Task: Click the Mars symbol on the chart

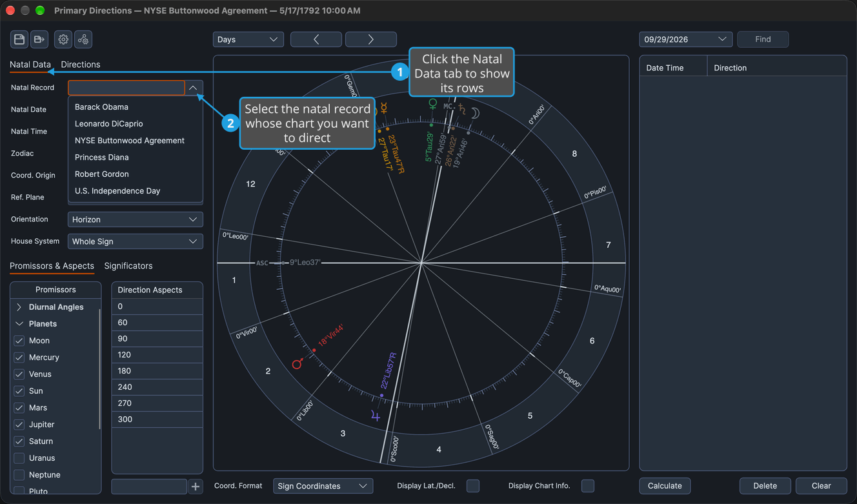Action: click(297, 364)
